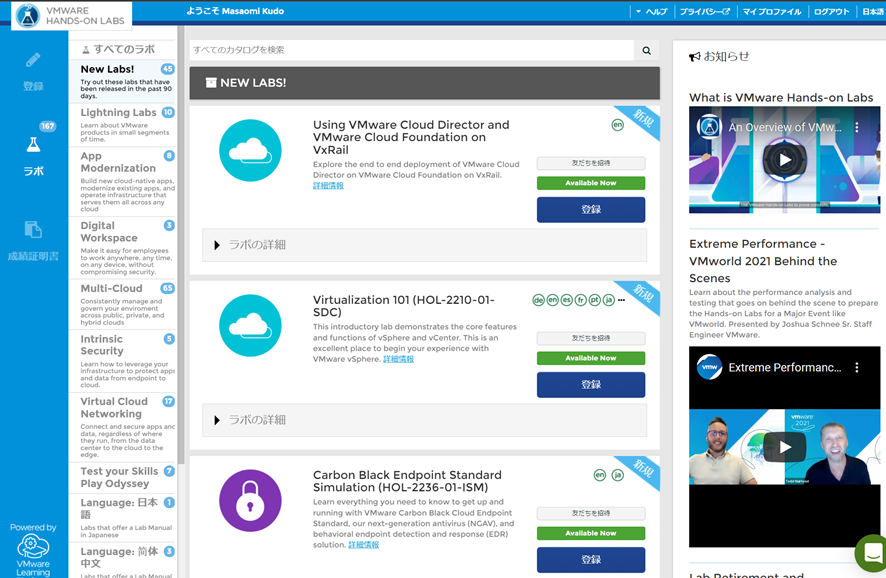This screenshot has width=886, height=578.
Task: Open ラボ via the flask sidebar icon
Action: point(36,146)
